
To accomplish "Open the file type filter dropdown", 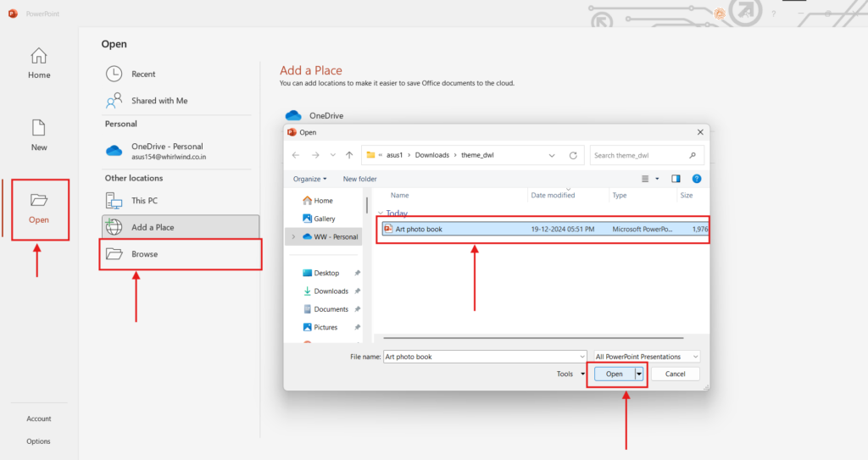I will [648, 357].
